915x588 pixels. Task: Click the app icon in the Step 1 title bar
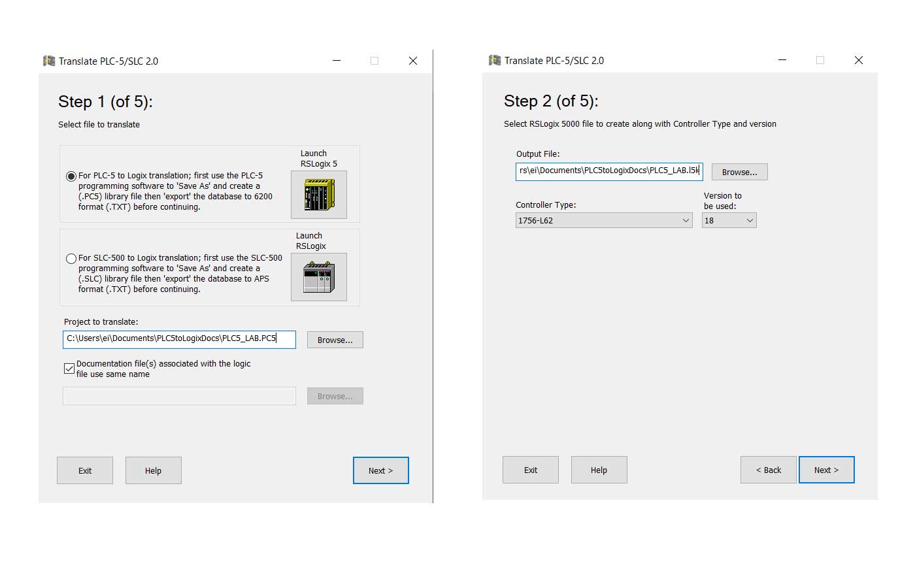coord(49,61)
